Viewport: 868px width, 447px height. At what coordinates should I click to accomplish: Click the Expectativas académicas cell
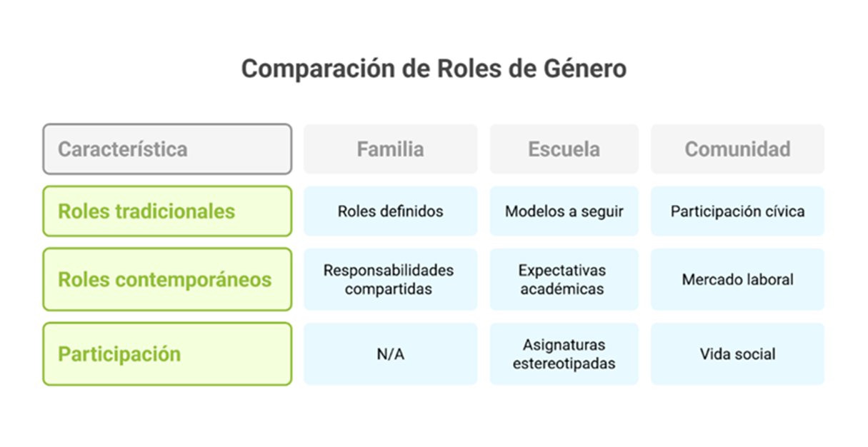(x=564, y=279)
